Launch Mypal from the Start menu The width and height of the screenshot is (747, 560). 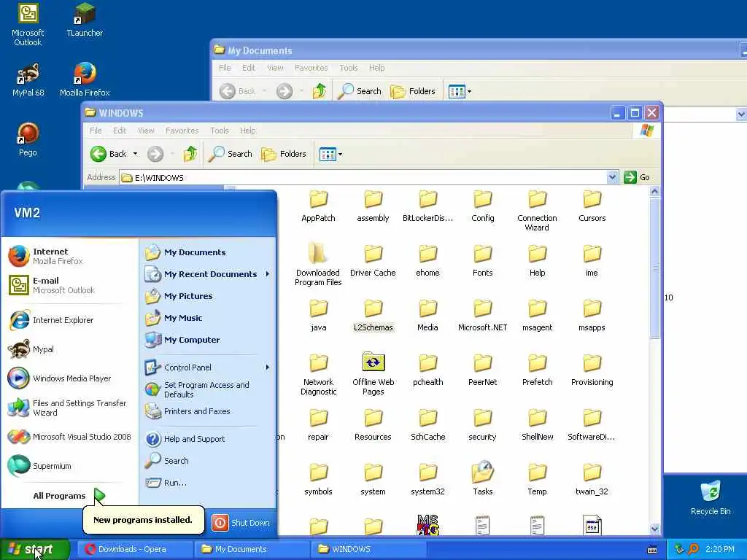(71, 349)
